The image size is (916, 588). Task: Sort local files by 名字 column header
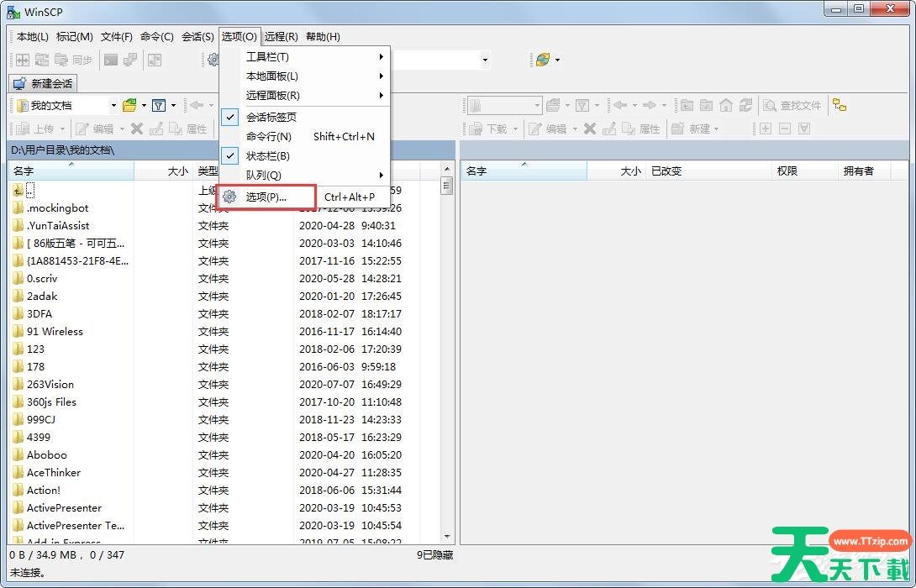point(67,171)
